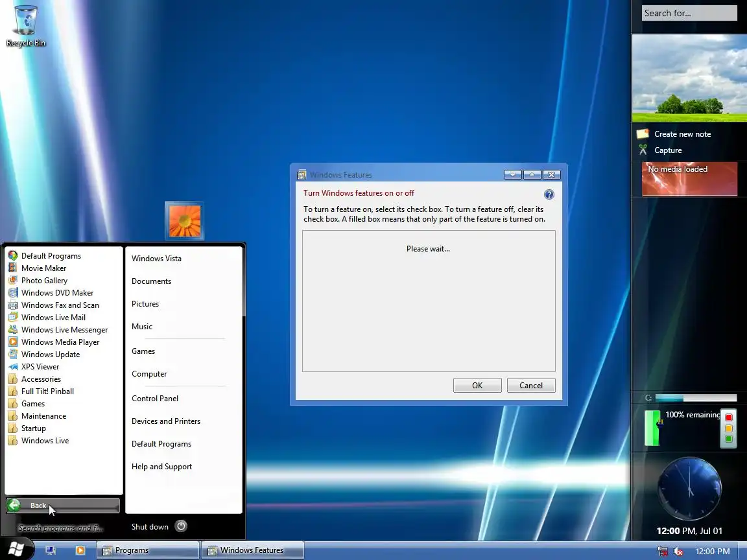Click Cancel in Windows Features dialog
Screen dimensions: 747x560
coord(531,385)
